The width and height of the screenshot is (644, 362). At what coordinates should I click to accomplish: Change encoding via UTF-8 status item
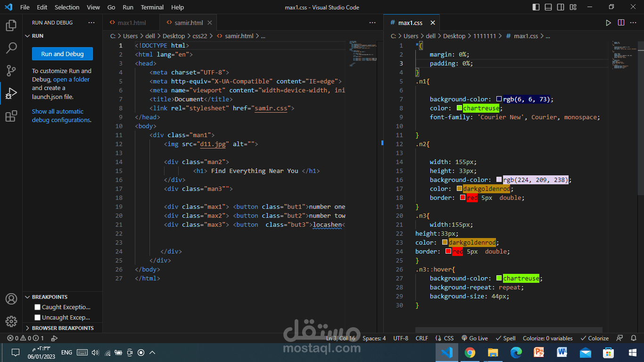401,338
